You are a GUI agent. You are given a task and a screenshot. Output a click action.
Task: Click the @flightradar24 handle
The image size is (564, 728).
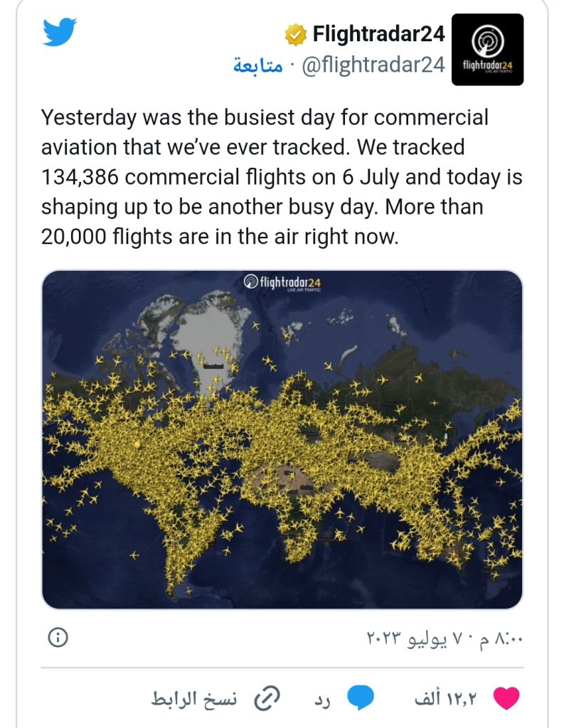click(373, 64)
